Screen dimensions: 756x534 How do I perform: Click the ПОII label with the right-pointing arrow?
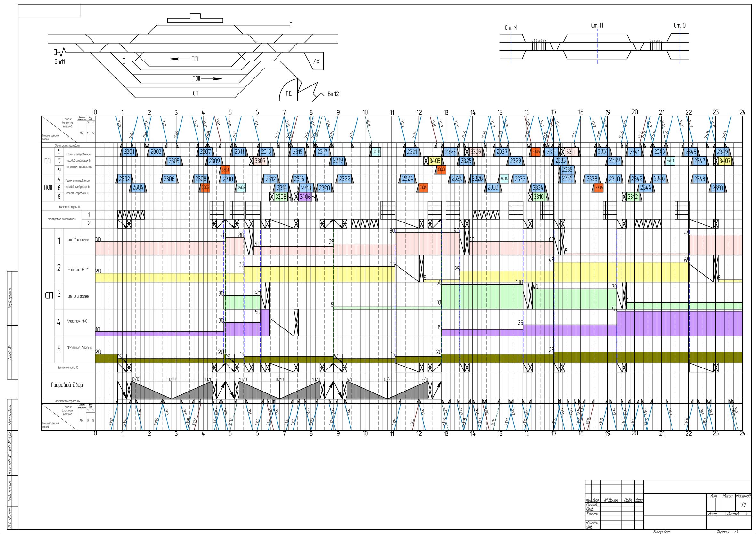click(196, 79)
